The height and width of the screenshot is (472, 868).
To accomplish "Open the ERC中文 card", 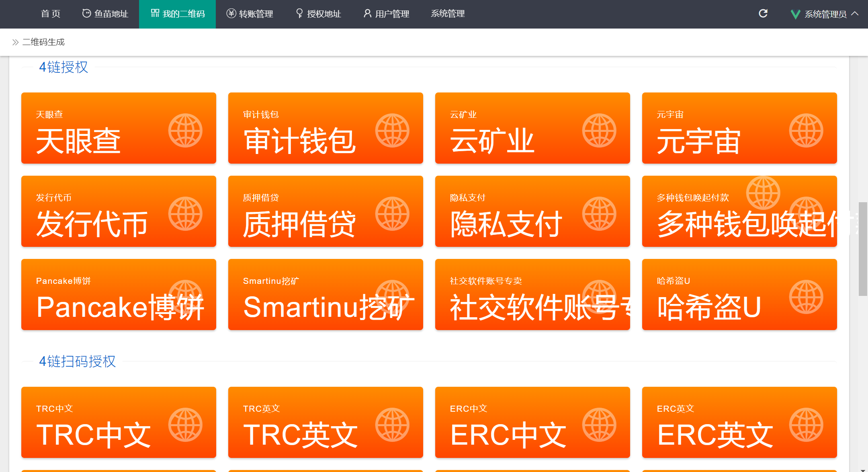I will [532, 422].
